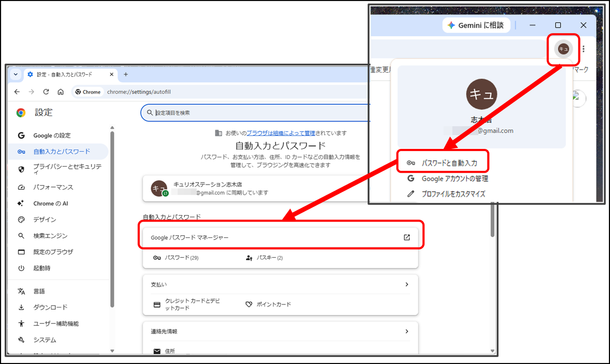Screen dimensions: 610x364
Task: Open パフォーマンス settings section
Action: [x=53, y=187]
